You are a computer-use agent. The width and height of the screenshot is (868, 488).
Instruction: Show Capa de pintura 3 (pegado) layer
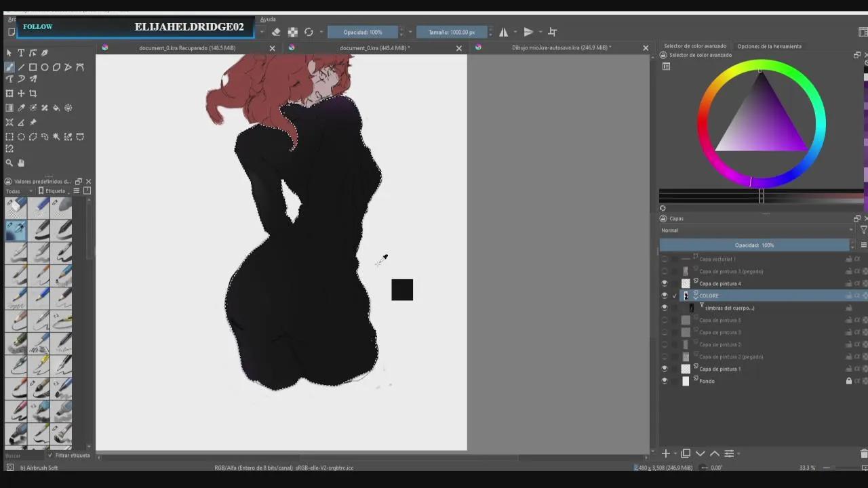[x=665, y=271]
